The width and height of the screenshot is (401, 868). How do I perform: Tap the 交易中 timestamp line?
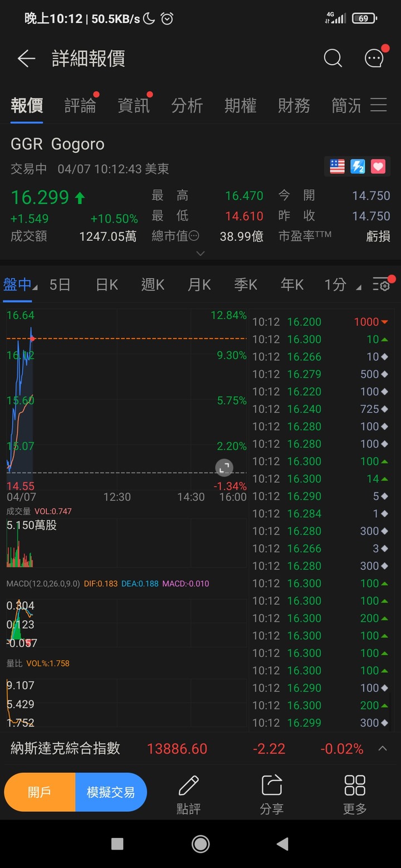pos(90,169)
